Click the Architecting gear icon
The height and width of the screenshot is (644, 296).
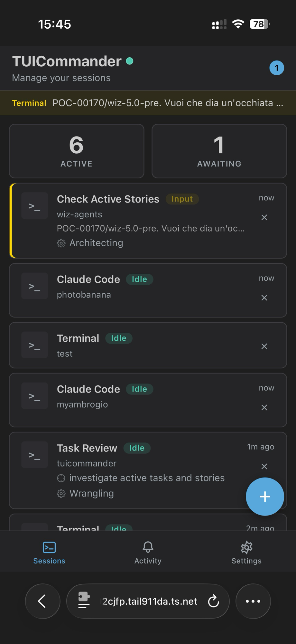pos(61,243)
